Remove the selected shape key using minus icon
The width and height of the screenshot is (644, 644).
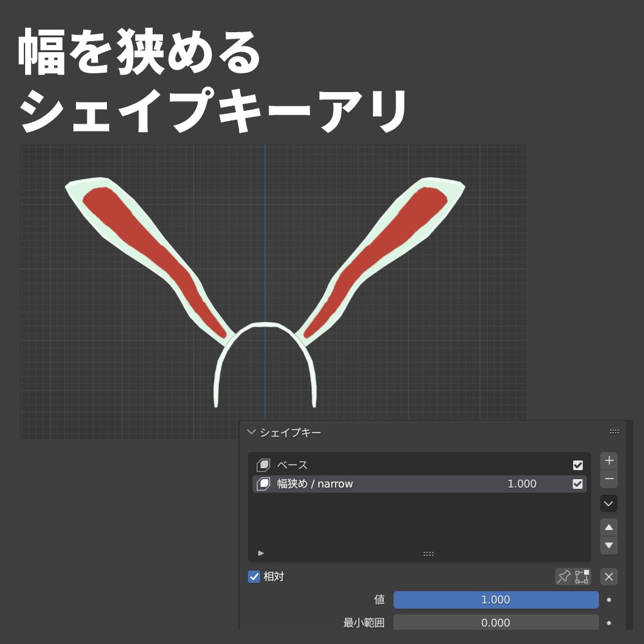click(609, 478)
